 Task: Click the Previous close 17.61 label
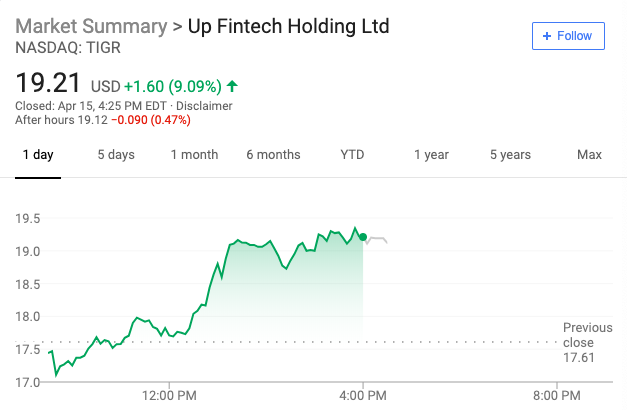587,342
